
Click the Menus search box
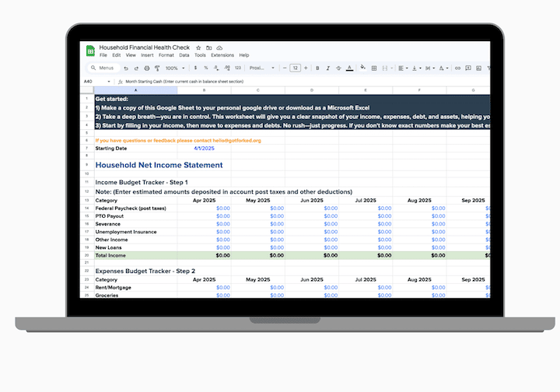[104, 68]
